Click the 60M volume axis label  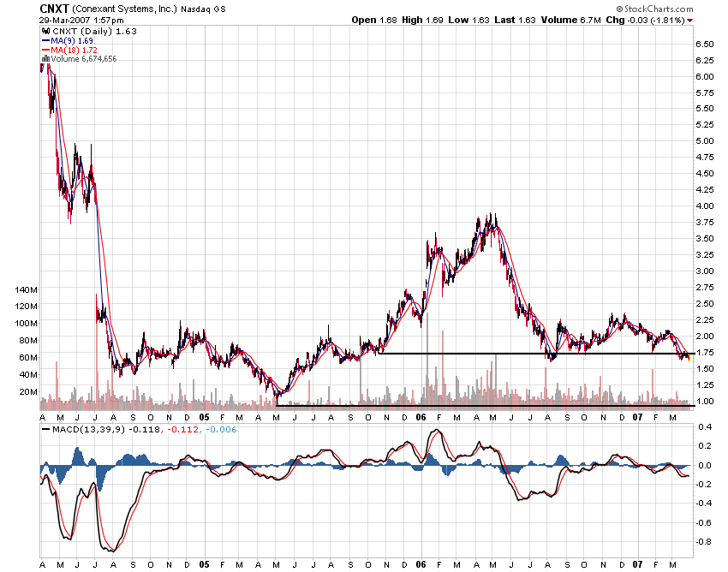[28, 358]
